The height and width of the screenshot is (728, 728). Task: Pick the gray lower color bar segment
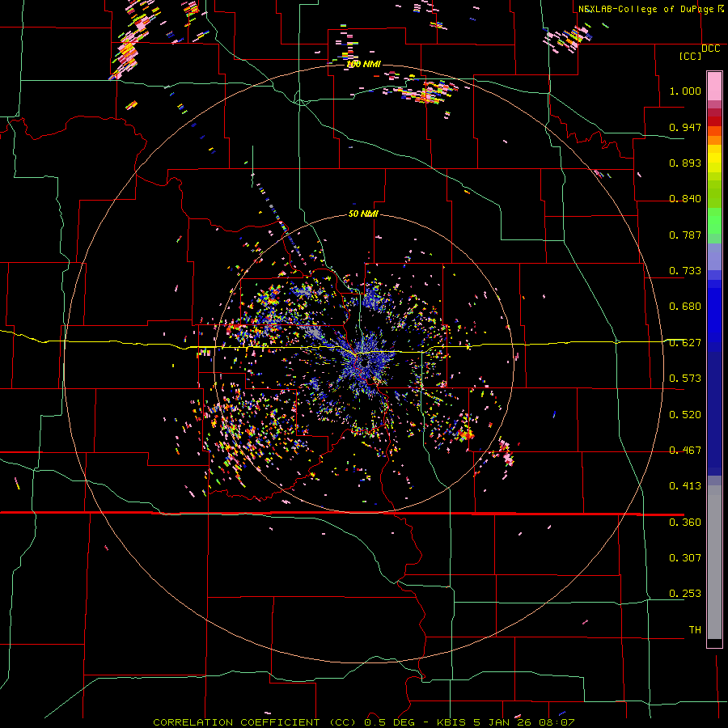tap(714, 562)
